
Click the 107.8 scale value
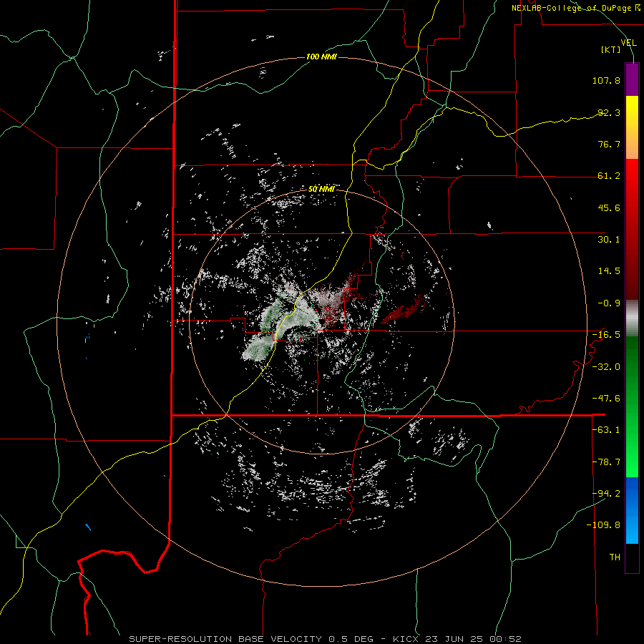(606, 80)
